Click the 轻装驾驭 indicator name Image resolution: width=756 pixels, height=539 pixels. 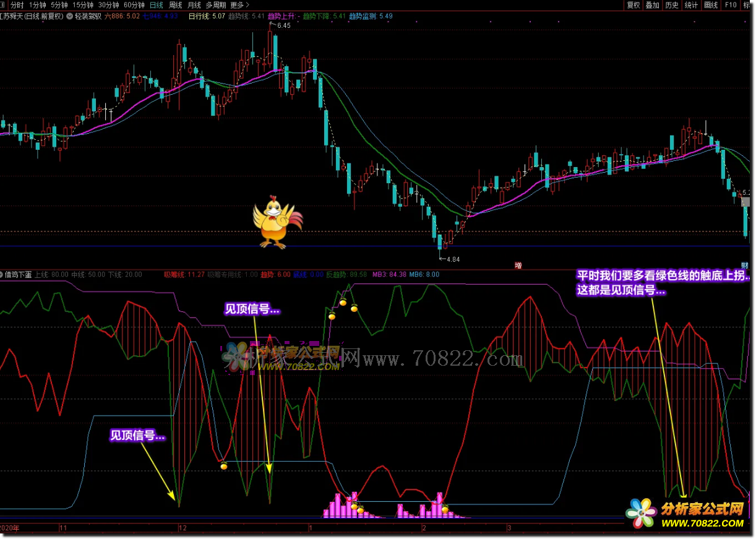(x=88, y=16)
